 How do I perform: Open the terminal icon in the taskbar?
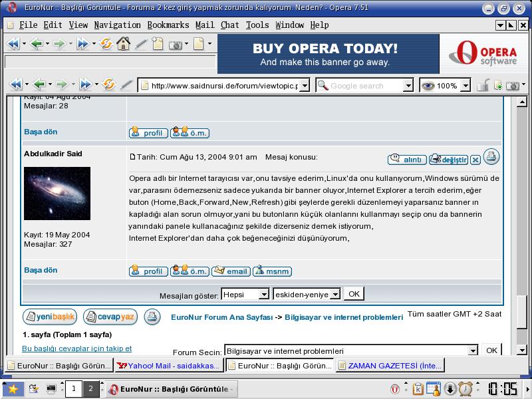point(51,388)
